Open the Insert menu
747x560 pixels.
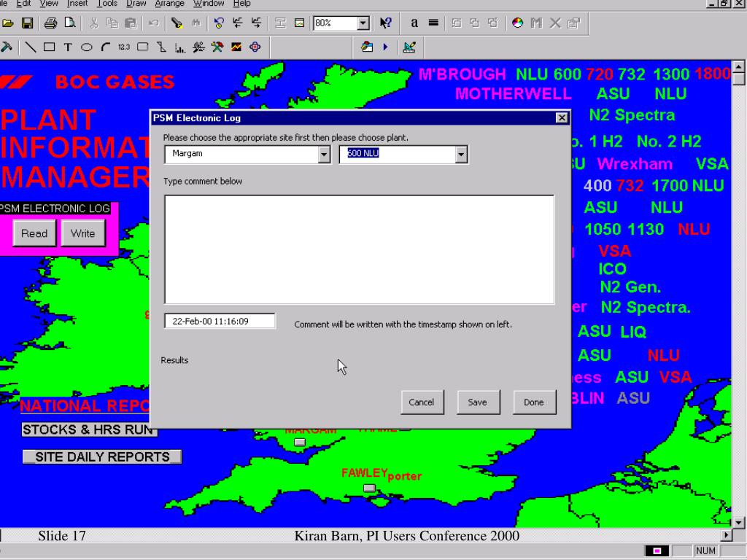tap(77, 4)
